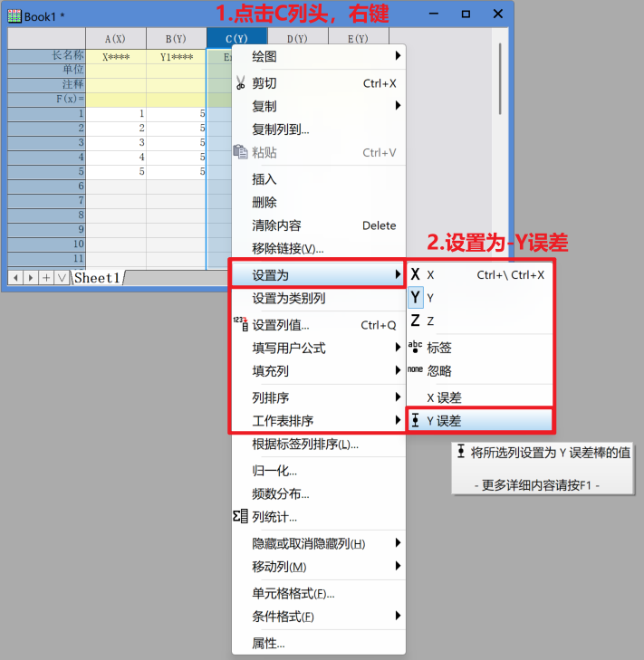Click the Set Column Values icon

240,325
